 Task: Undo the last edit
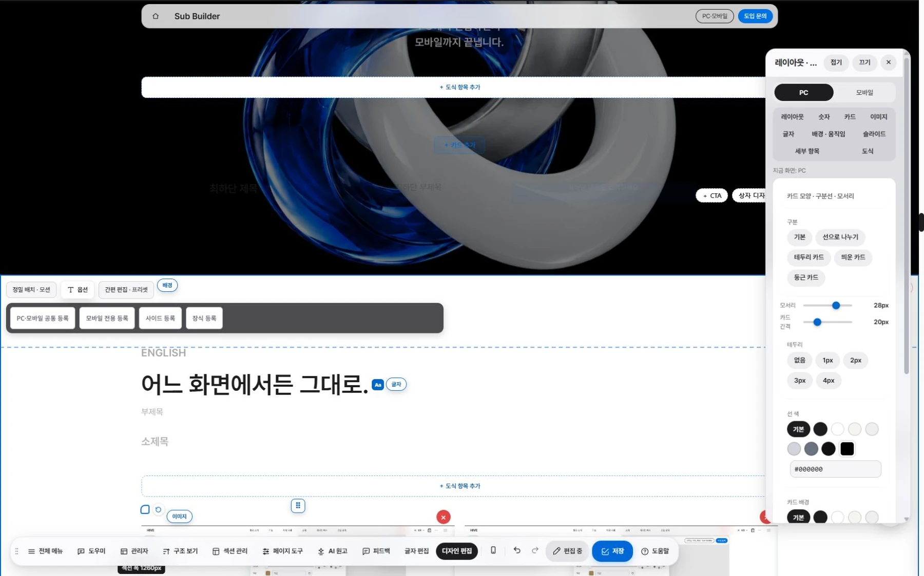point(517,550)
